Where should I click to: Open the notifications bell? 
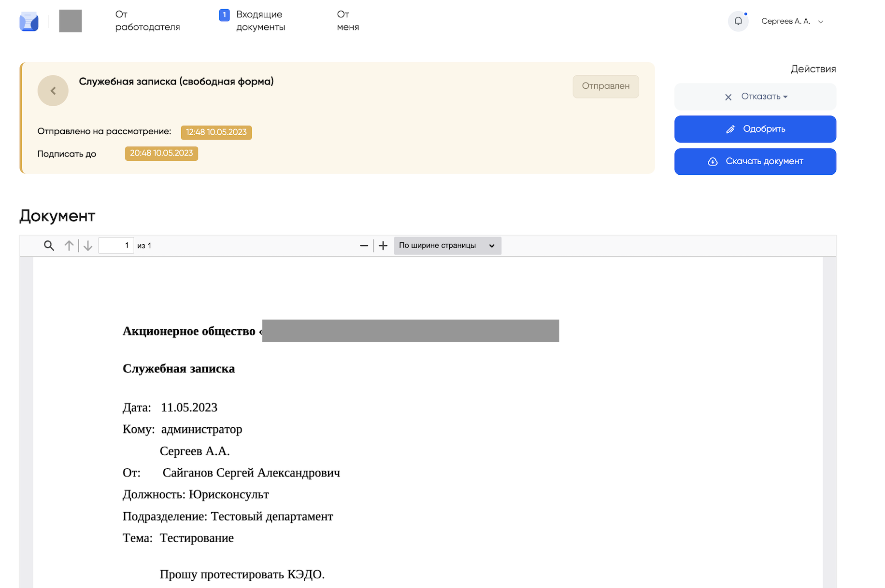click(738, 21)
